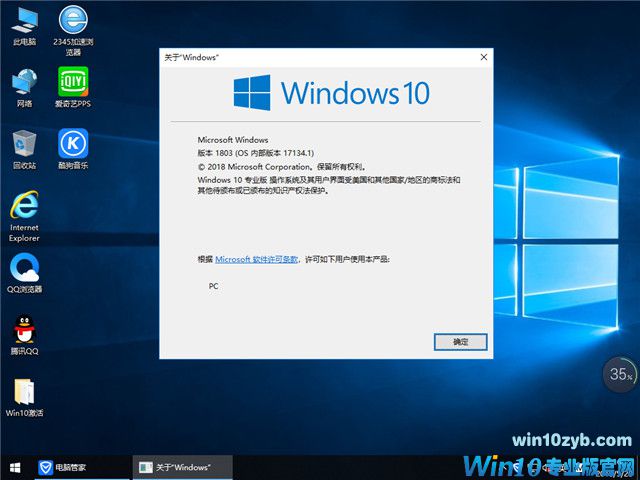Open Internet Explorer desktop icon
The image size is (640, 480).
[x=24, y=216]
